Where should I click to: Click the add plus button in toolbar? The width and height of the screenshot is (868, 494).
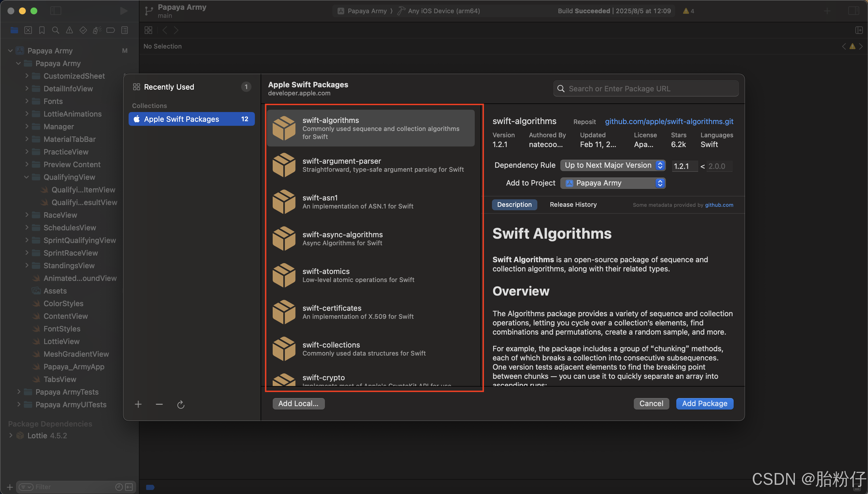point(827,11)
